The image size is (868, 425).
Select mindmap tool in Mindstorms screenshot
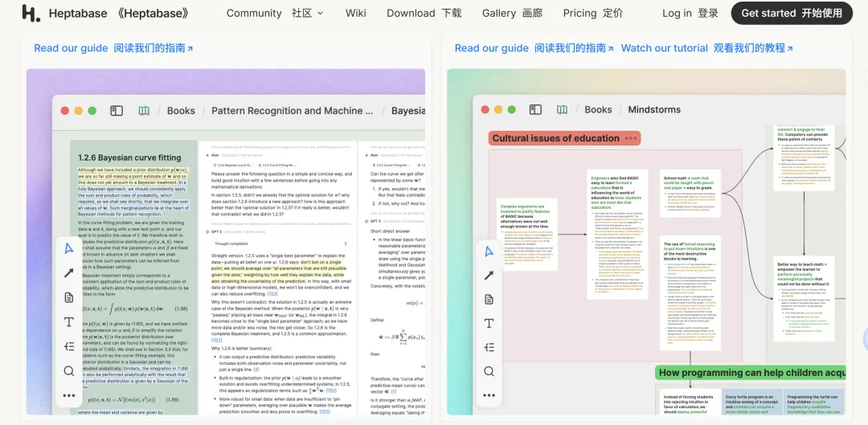coord(489,347)
